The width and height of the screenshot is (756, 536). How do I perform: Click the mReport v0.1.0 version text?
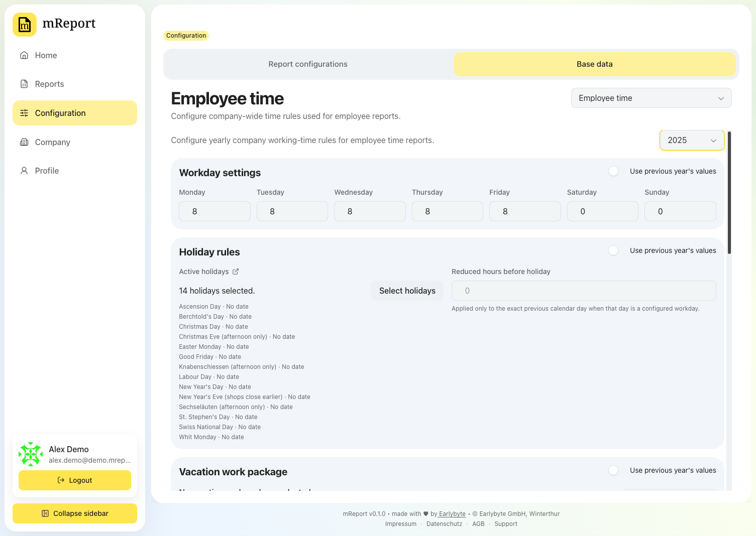364,514
